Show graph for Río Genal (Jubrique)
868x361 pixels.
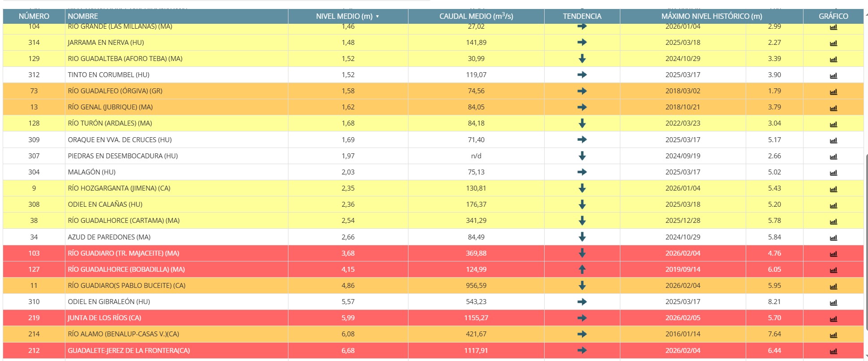[833, 108]
